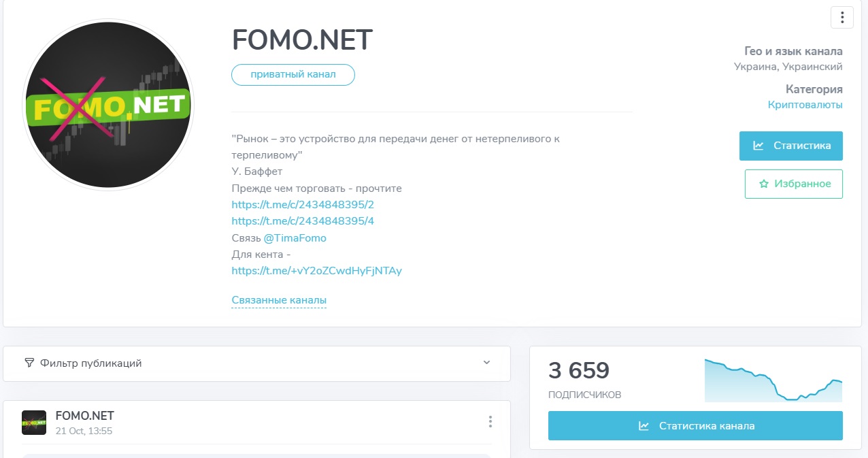Expand the Связанные каналы section
The height and width of the screenshot is (458, 868).
(x=279, y=299)
